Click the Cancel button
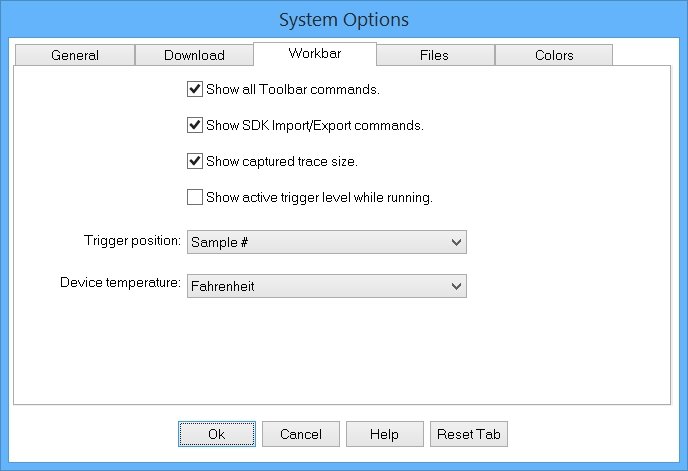 301,434
